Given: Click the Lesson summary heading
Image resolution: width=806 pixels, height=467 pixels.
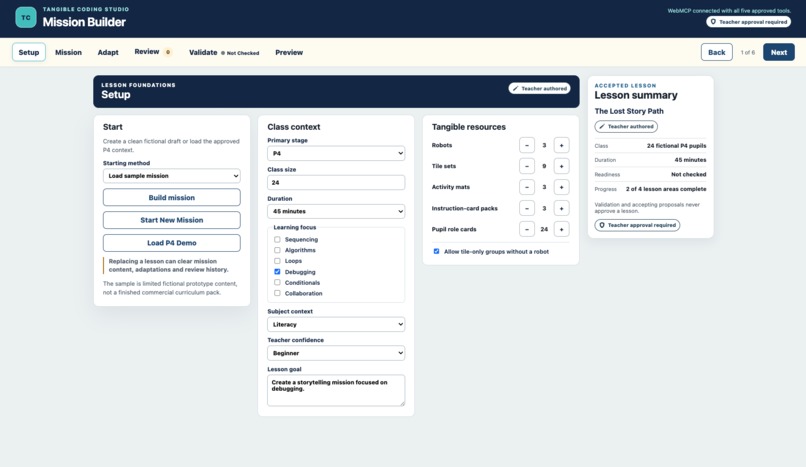Looking at the screenshot, I should coord(636,96).
